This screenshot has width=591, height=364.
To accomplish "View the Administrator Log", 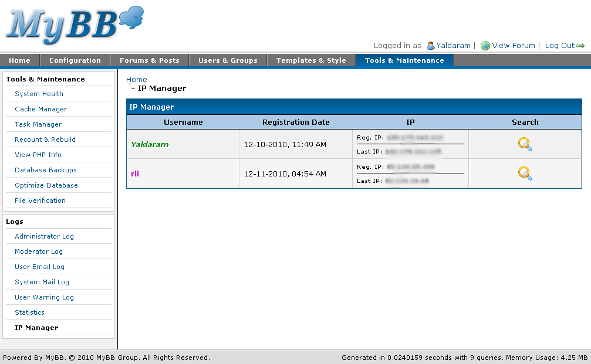I will 44,236.
